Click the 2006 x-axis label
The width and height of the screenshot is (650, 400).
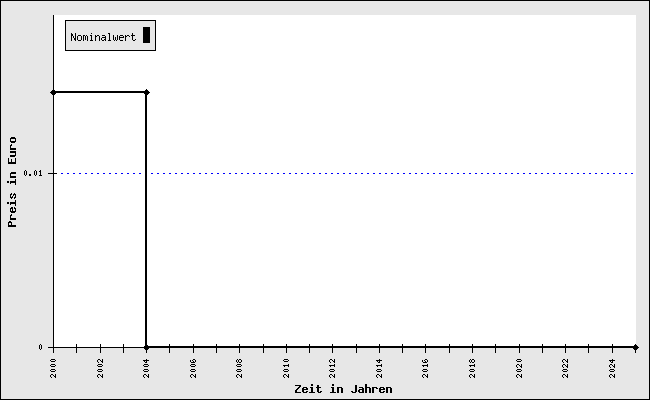[193, 368]
